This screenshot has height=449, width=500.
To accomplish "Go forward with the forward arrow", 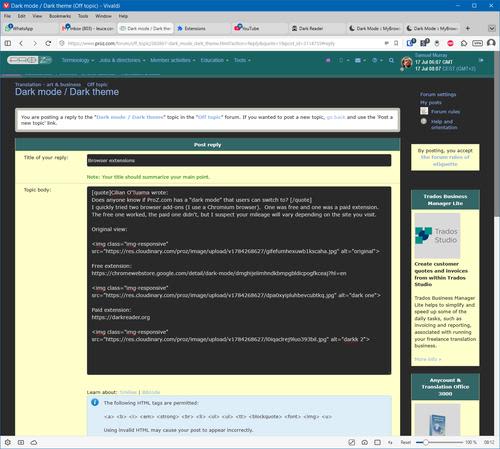I will [x=35, y=43].
